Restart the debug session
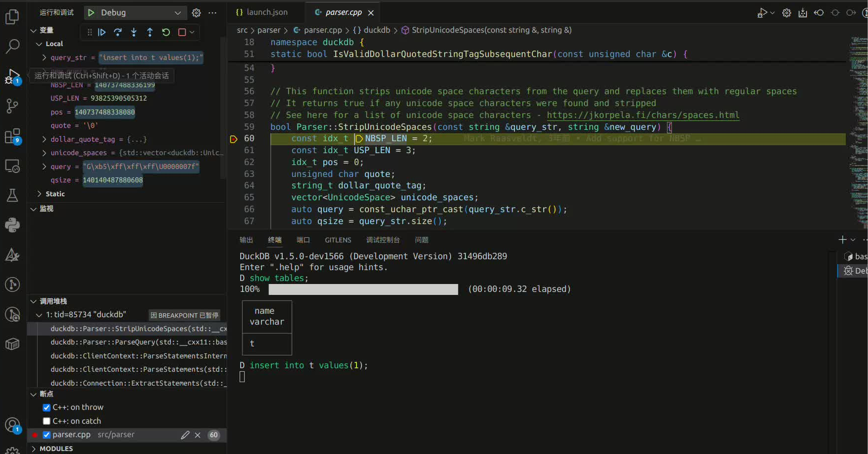This screenshot has height=454, width=868. [166, 32]
